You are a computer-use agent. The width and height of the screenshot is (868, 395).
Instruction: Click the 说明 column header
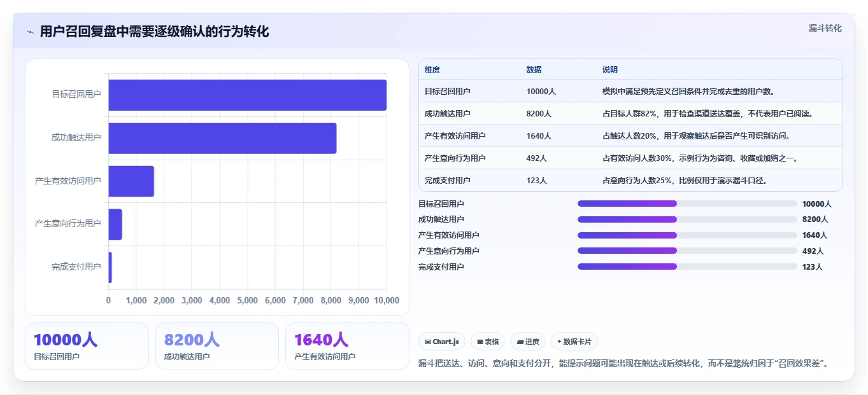[610, 70]
